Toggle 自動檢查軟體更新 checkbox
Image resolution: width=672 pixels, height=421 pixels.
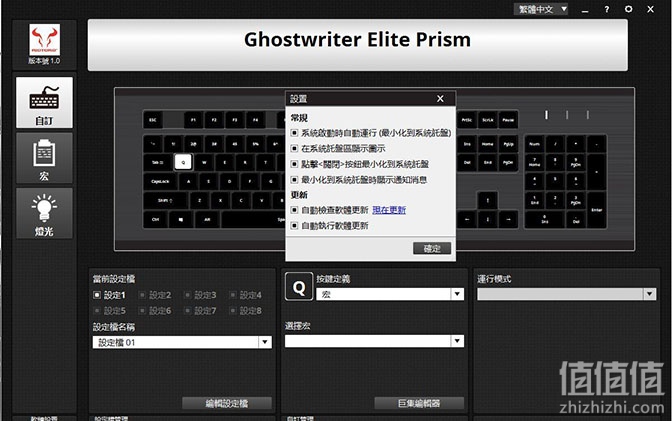[x=294, y=210]
